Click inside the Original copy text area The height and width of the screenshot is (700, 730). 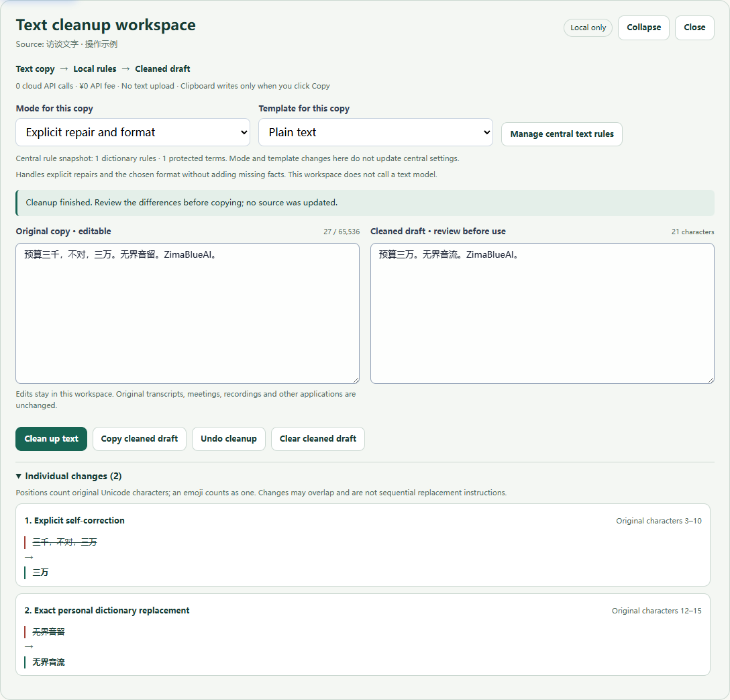tap(188, 313)
